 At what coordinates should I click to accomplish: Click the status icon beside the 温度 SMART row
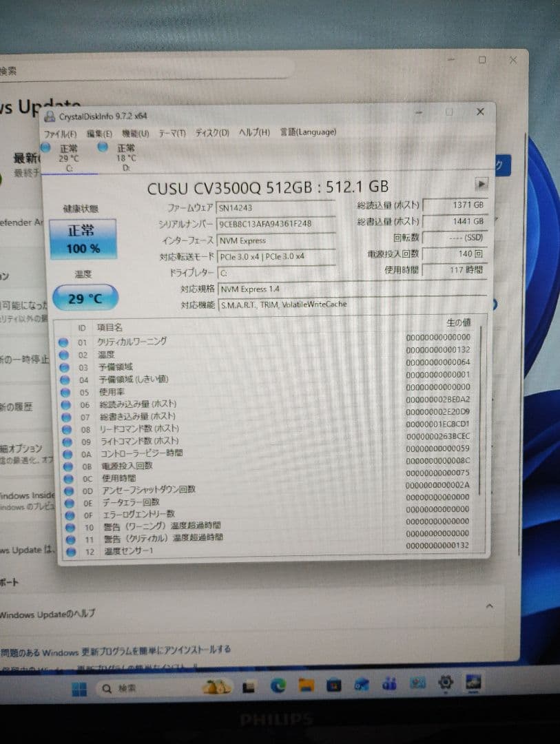(x=63, y=353)
